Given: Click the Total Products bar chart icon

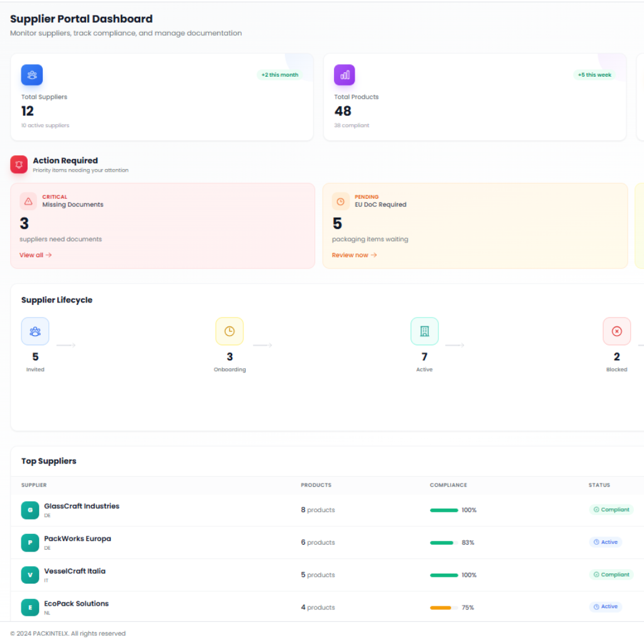Looking at the screenshot, I should point(345,75).
